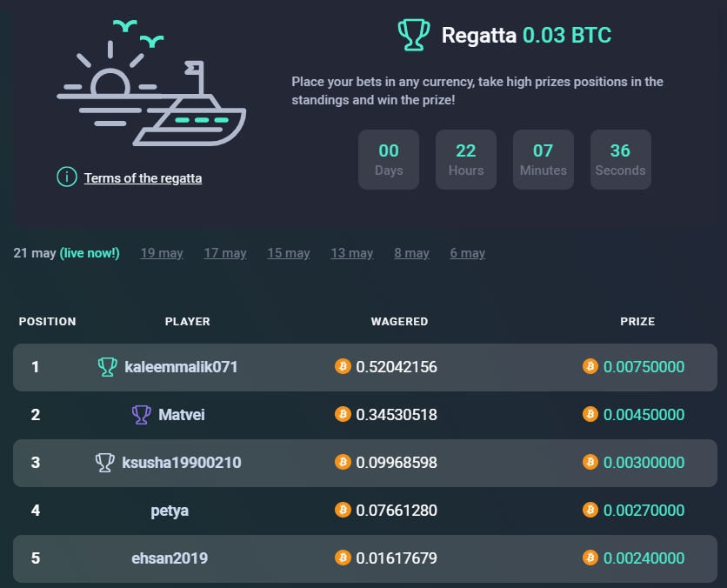The image size is (727, 588).
Task: Click prize value 0.00450000
Action: [644, 415]
